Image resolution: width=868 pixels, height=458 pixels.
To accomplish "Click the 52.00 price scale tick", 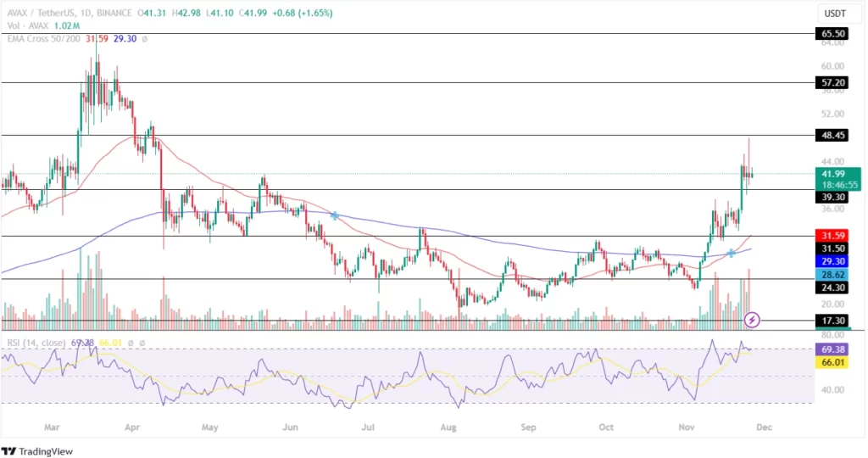I will [x=832, y=114].
